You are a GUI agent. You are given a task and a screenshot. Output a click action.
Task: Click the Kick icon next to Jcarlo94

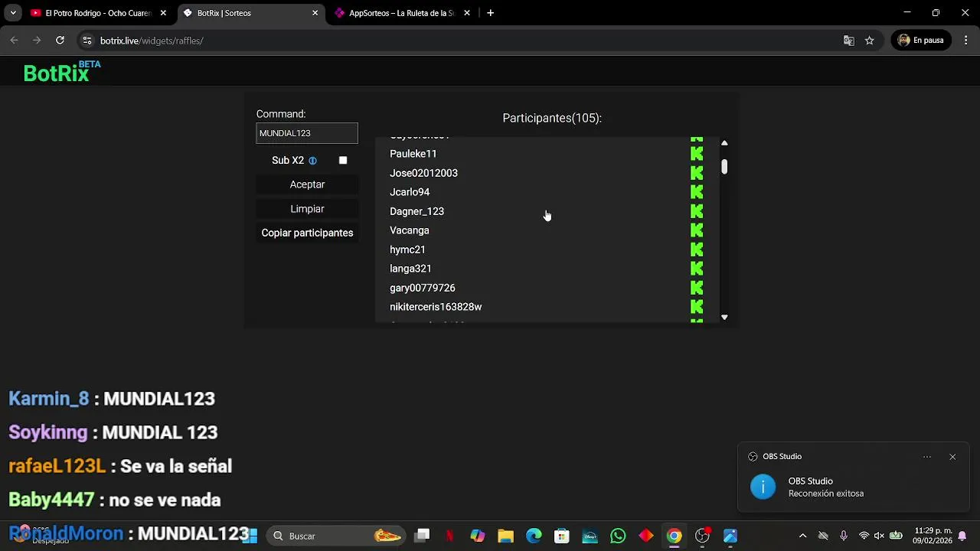[x=697, y=192]
